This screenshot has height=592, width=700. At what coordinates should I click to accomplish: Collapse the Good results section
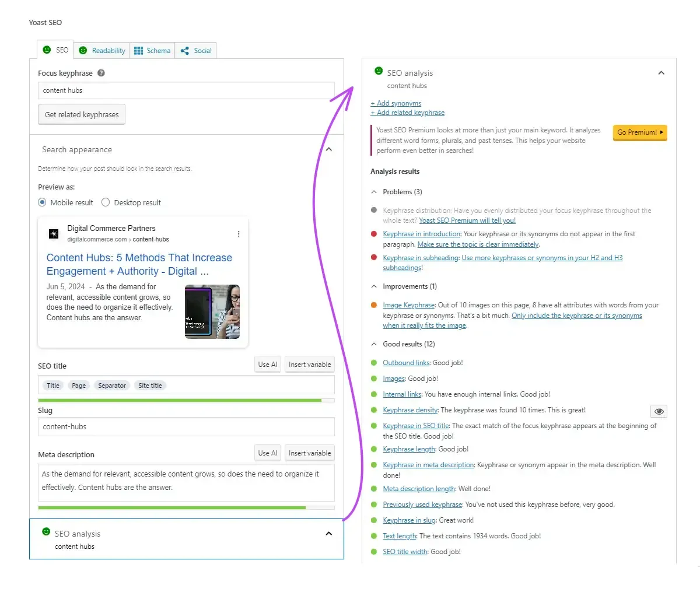[373, 344]
